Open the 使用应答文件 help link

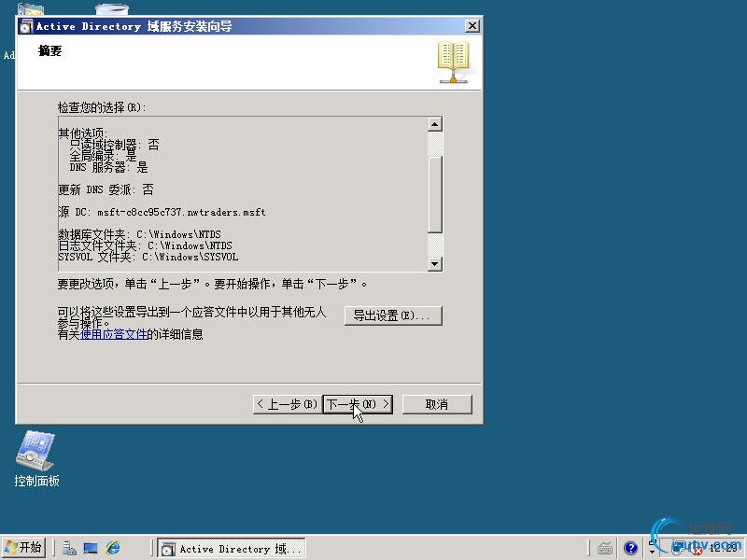(113, 334)
